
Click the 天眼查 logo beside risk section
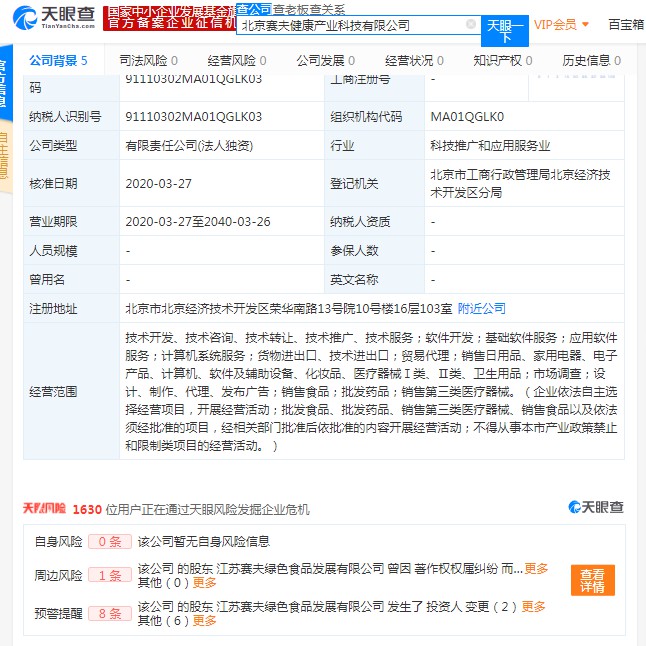pyautogui.click(x=596, y=507)
